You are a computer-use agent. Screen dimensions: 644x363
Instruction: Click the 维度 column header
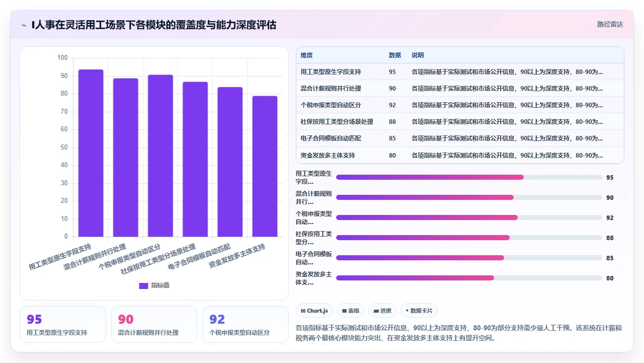pyautogui.click(x=306, y=55)
